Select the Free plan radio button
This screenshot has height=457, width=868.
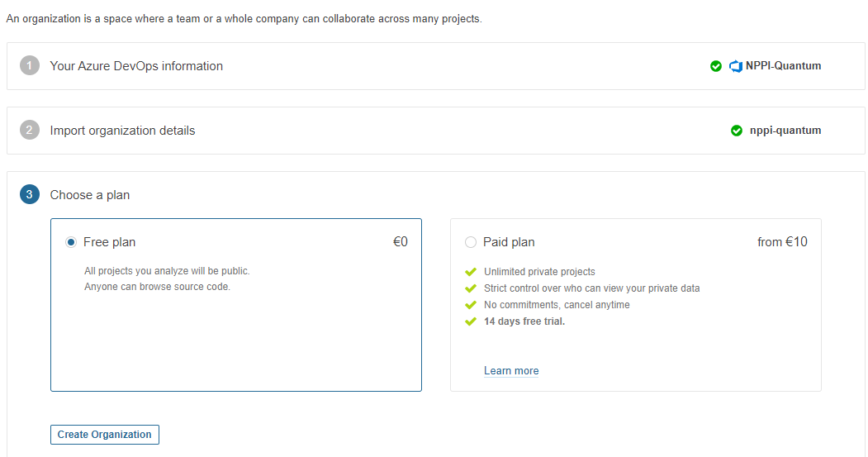(x=71, y=242)
